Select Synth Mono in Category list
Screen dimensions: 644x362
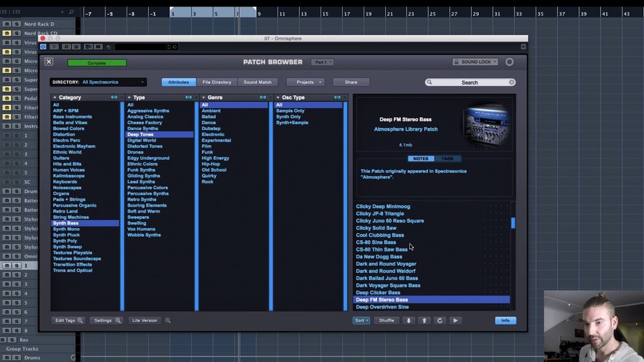point(66,229)
